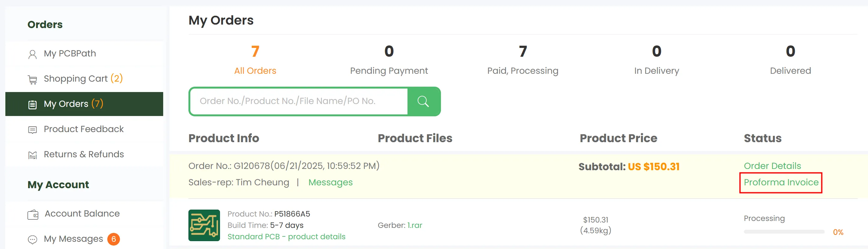The height and width of the screenshot is (249, 868).
Task: Click the processing progress bar
Action: [x=784, y=232]
